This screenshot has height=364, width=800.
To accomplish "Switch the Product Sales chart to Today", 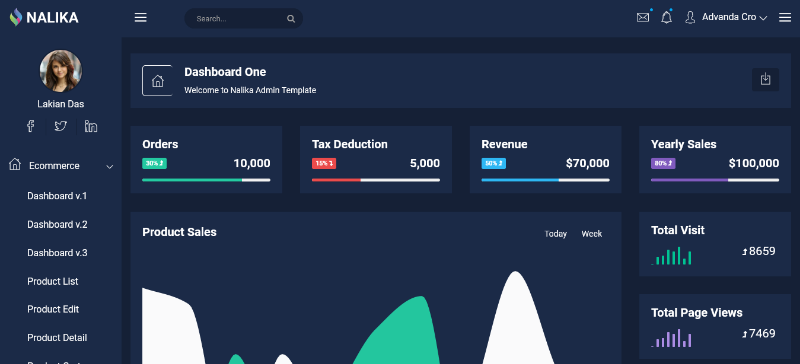I will click(556, 234).
